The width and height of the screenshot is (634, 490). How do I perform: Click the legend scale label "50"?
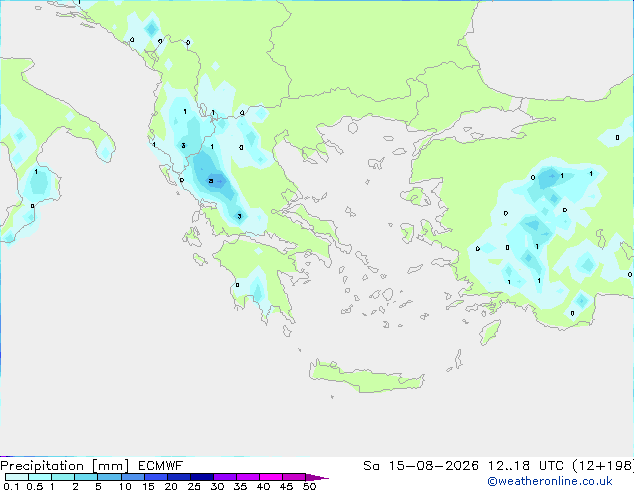310,486
